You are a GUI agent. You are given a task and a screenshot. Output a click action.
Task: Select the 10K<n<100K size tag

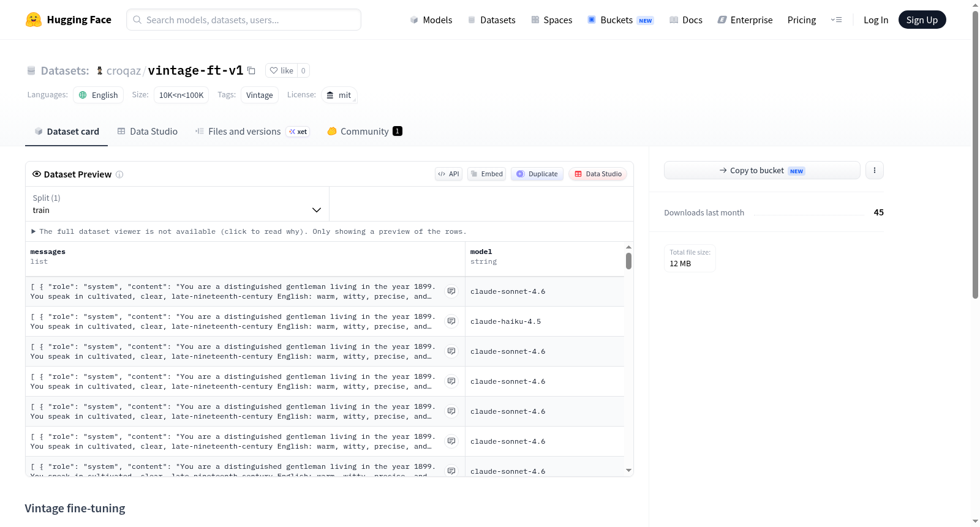(x=181, y=95)
